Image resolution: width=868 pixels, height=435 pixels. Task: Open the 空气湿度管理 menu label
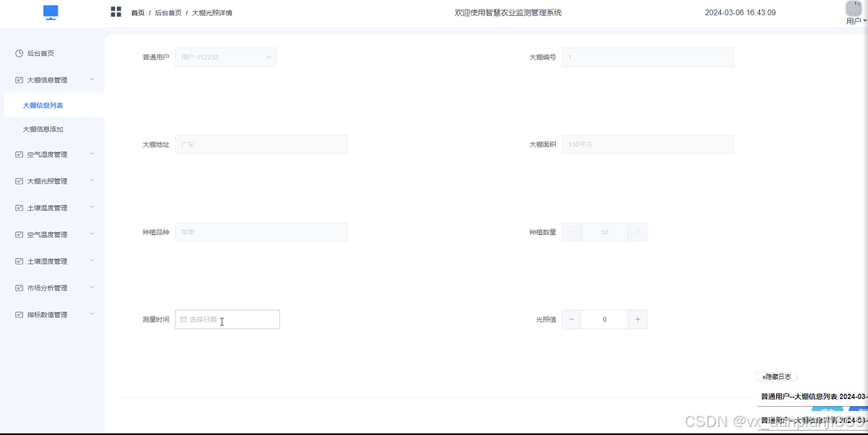47,154
